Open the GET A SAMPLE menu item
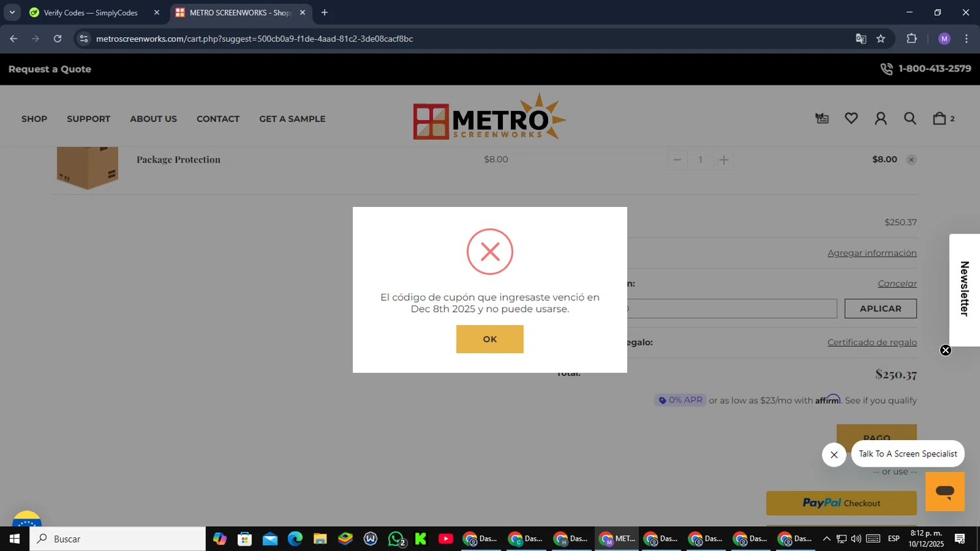Screen dimensions: 980x551 tap(292, 119)
